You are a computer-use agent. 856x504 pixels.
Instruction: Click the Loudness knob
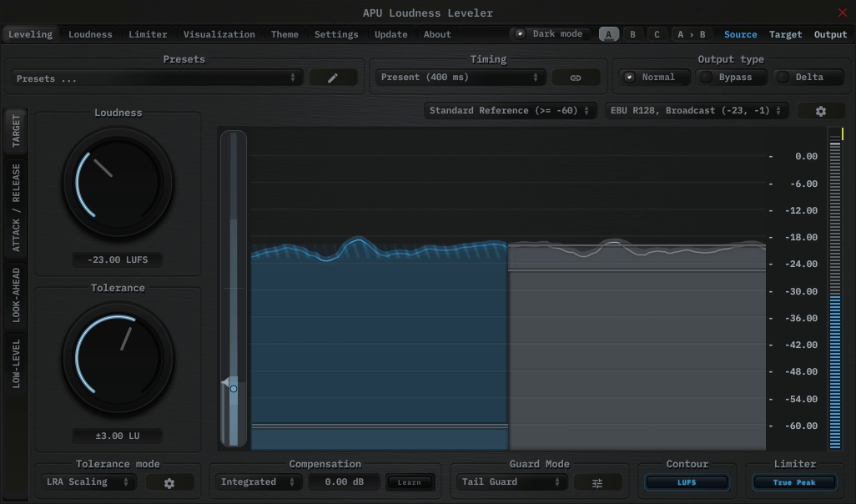click(118, 183)
